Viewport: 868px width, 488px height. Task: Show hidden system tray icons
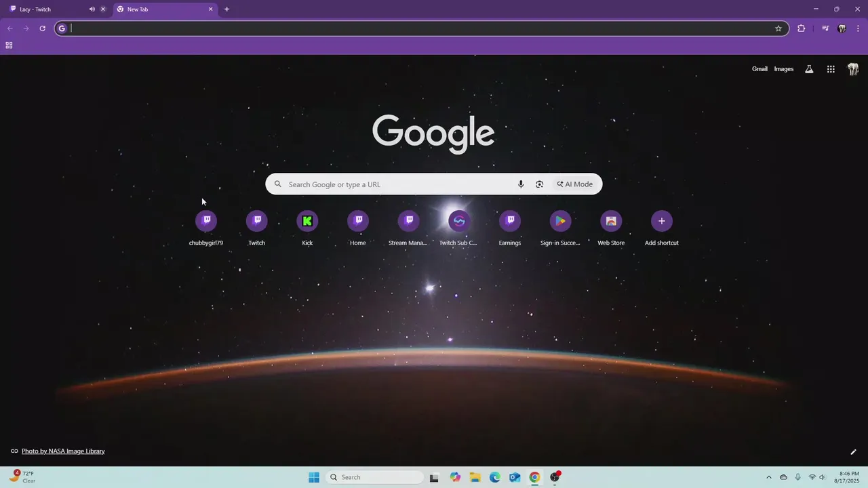(x=769, y=477)
